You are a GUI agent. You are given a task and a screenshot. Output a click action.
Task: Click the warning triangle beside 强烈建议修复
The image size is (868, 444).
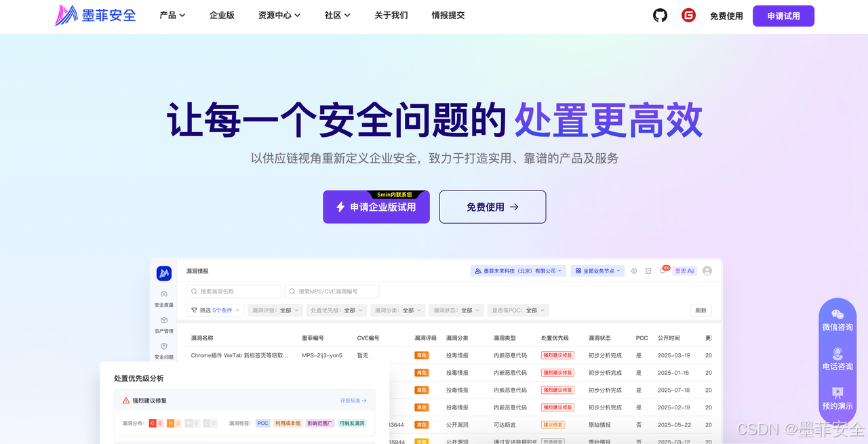point(125,401)
